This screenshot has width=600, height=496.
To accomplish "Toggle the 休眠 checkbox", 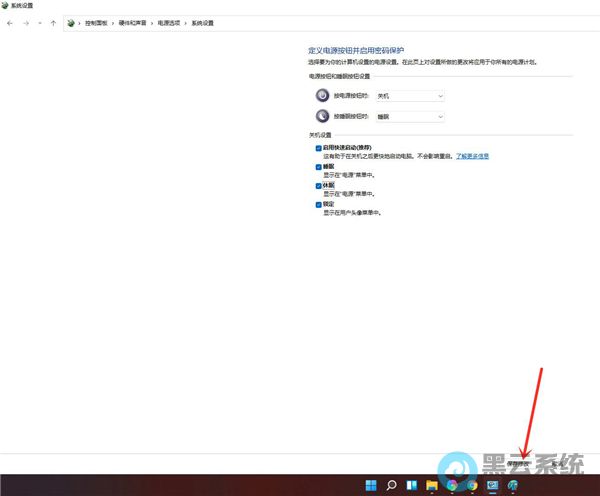I will point(319,186).
